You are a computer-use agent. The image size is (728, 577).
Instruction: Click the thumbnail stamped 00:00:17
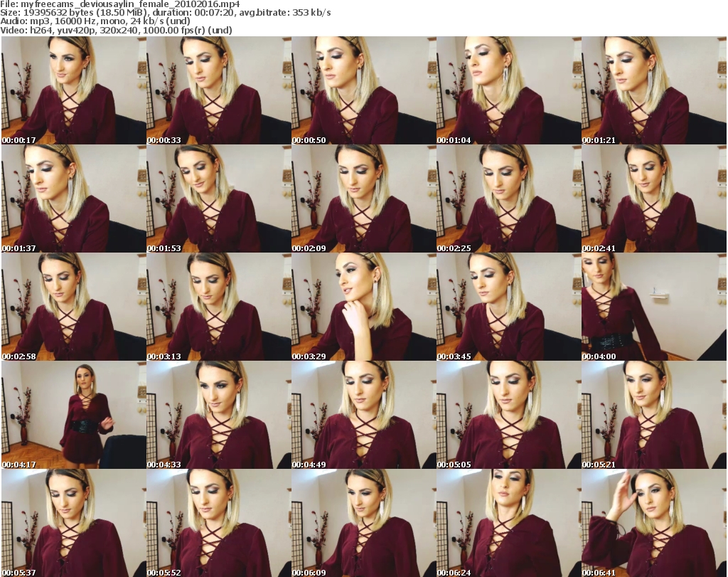pyautogui.click(x=74, y=90)
